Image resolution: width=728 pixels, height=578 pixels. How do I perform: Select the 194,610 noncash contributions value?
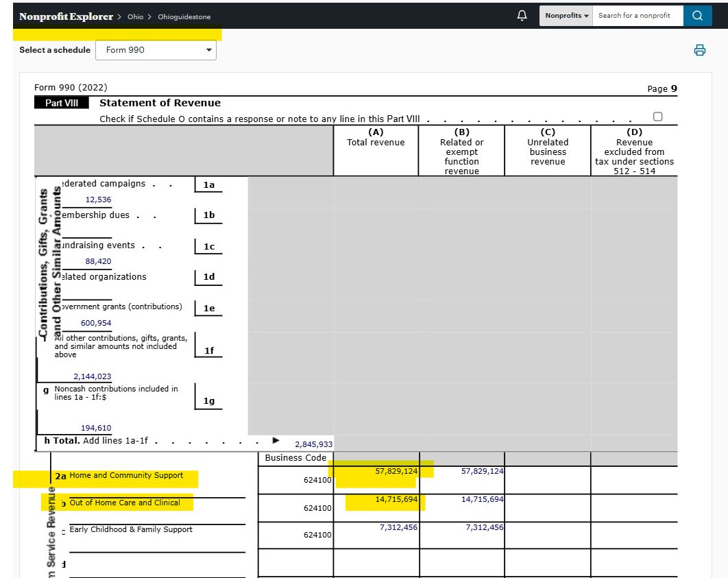(x=96, y=428)
